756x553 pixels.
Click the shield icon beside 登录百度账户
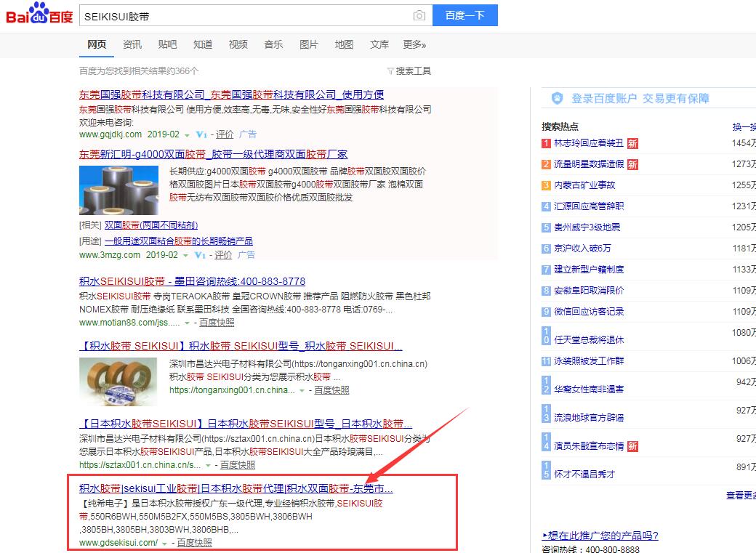click(558, 98)
